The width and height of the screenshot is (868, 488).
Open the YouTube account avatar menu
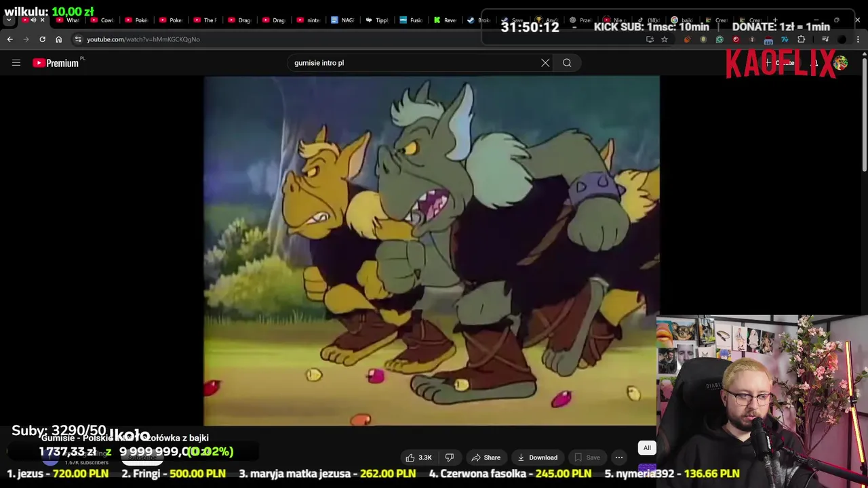[x=841, y=63]
